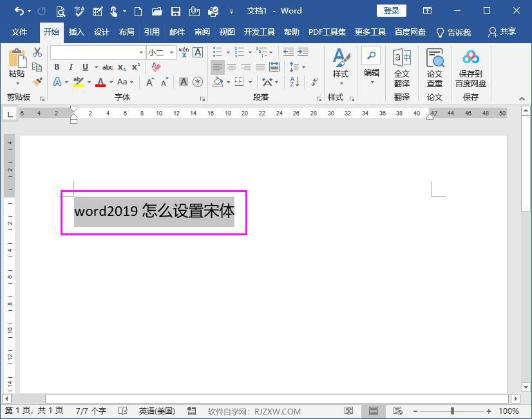Apply strikethrough to the text
The width and height of the screenshot is (532, 419).
(x=107, y=67)
